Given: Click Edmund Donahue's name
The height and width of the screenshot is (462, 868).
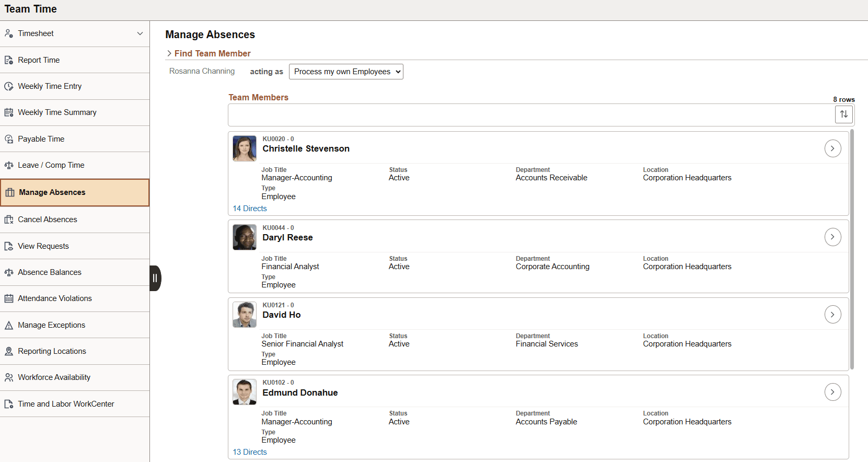Looking at the screenshot, I should 300,392.
